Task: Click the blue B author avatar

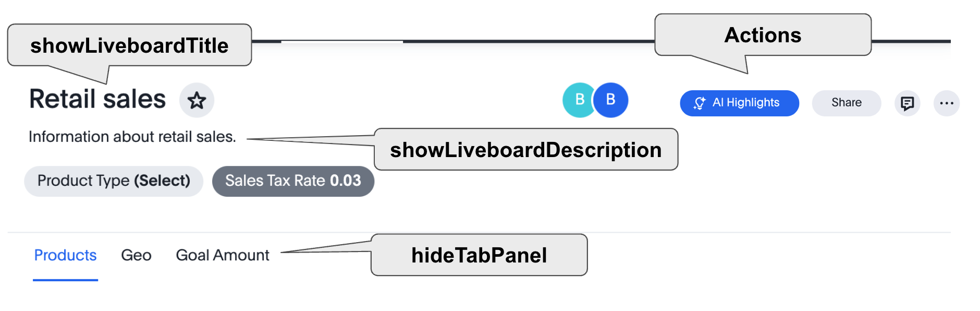Action: pos(611,100)
